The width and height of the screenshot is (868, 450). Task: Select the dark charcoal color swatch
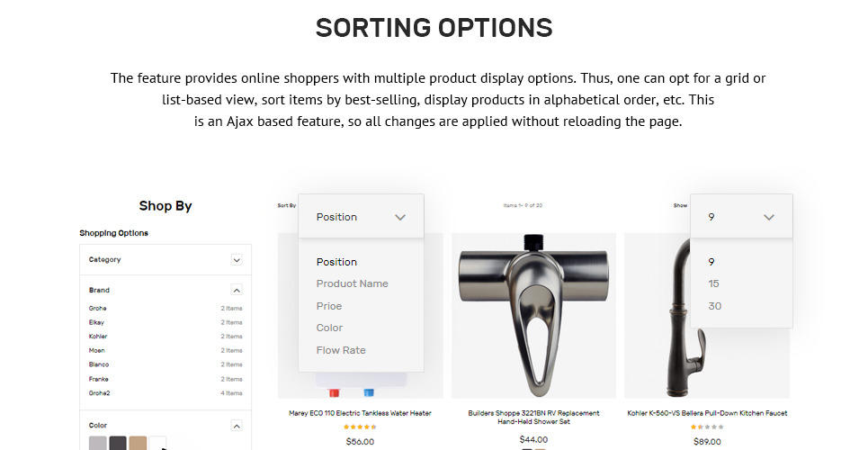[x=118, y=444]
